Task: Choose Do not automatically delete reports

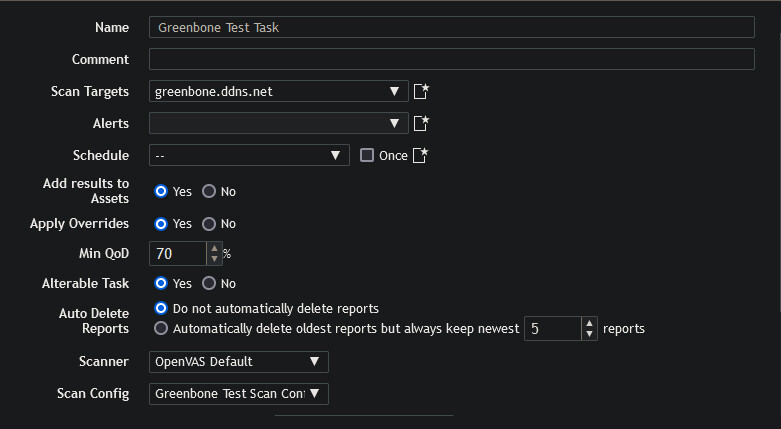Action: [161, 308]
